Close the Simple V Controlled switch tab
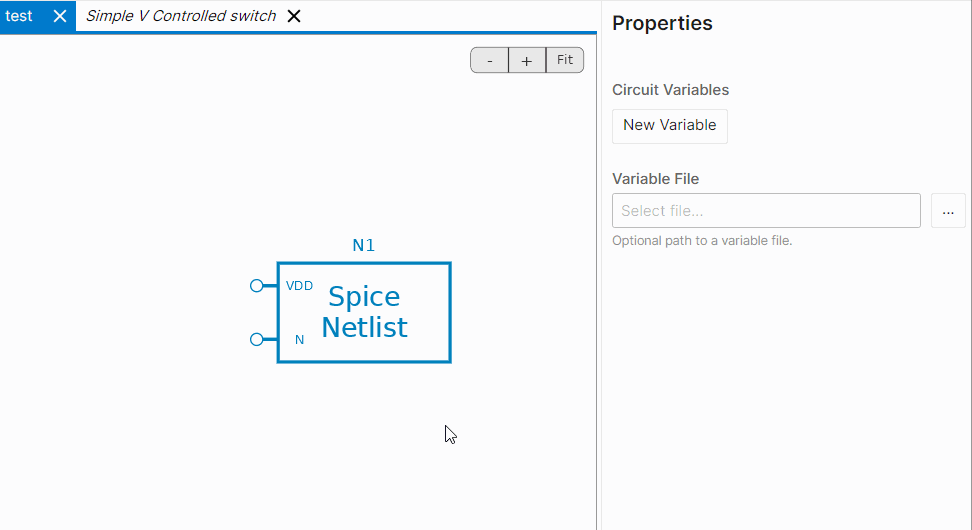Viewport: 972px width, 530px height. (x=294, y=16)
